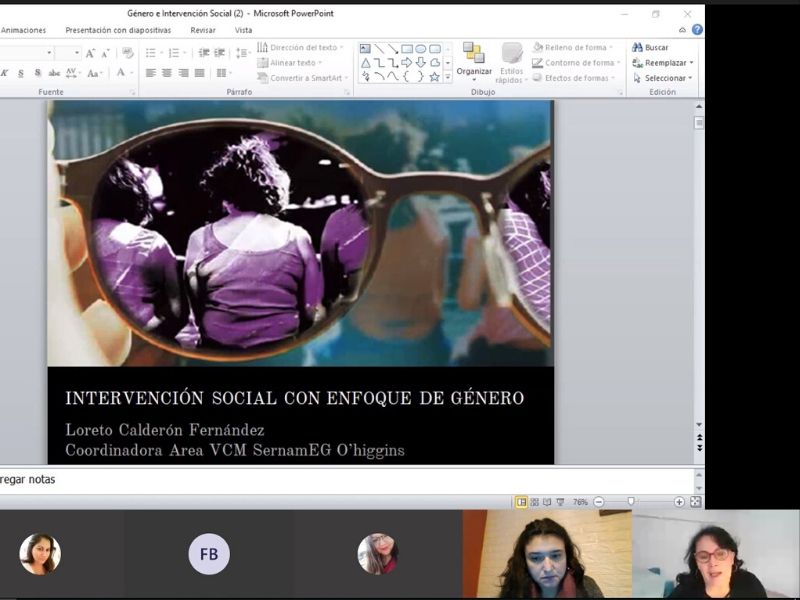Open Estilos rápidos gallery

pyautogui.click(x=511, y=63)
